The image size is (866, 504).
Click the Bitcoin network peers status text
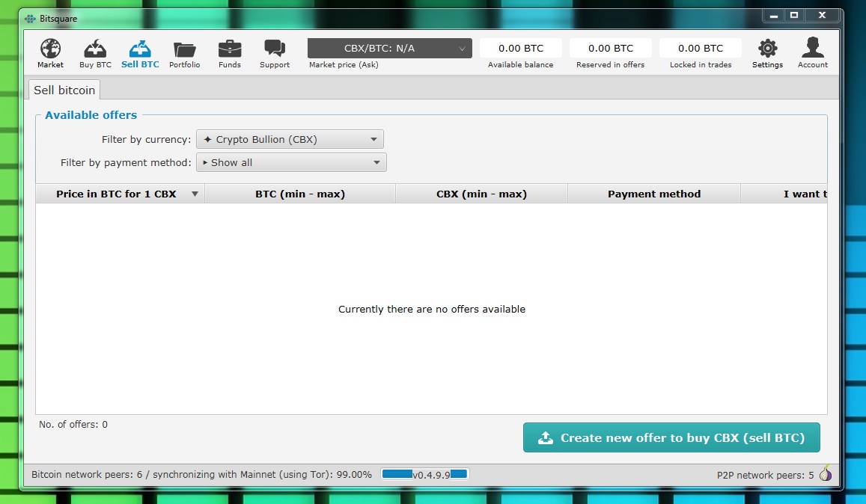pyautogui.click(x=201, y=474)
